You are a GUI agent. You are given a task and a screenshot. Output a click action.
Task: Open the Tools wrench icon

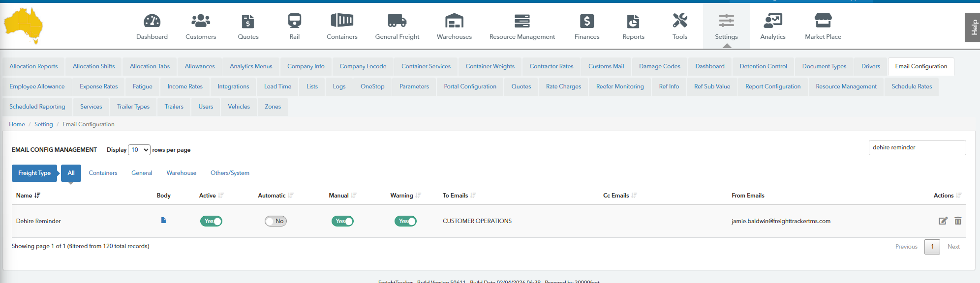pyautogui.click(x=679, y=21)
